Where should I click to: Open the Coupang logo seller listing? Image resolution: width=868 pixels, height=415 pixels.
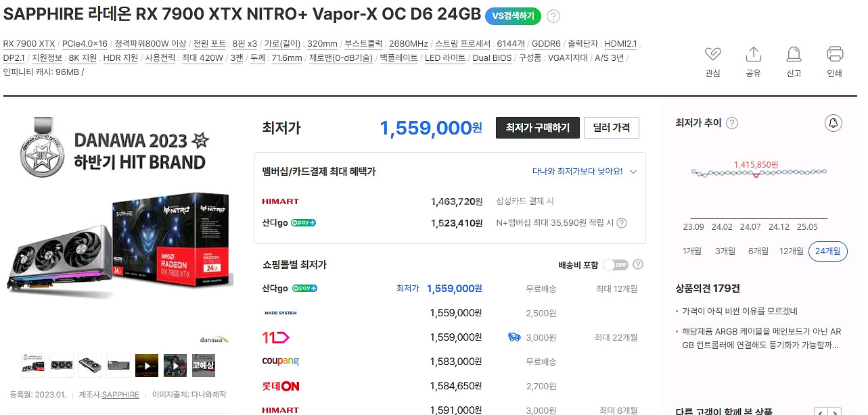coord(280,361)
